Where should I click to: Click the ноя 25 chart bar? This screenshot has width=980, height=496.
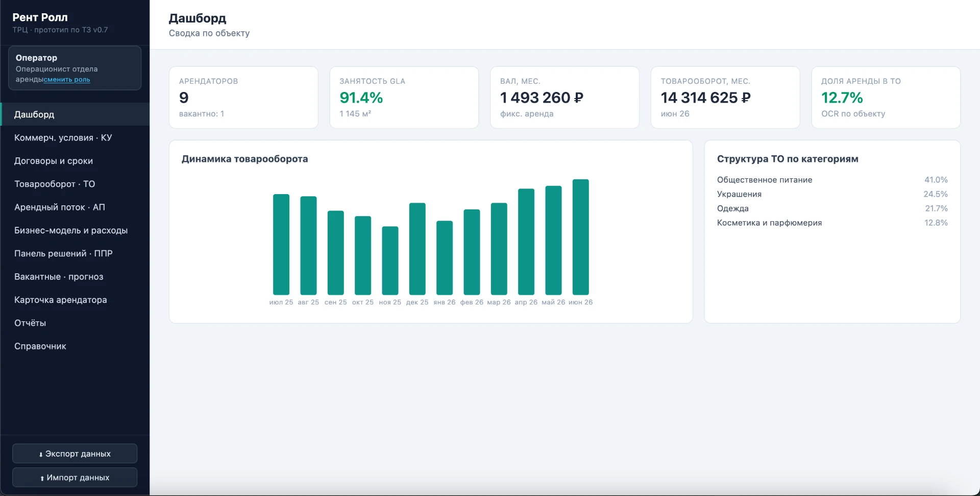(x=390, y=261)
